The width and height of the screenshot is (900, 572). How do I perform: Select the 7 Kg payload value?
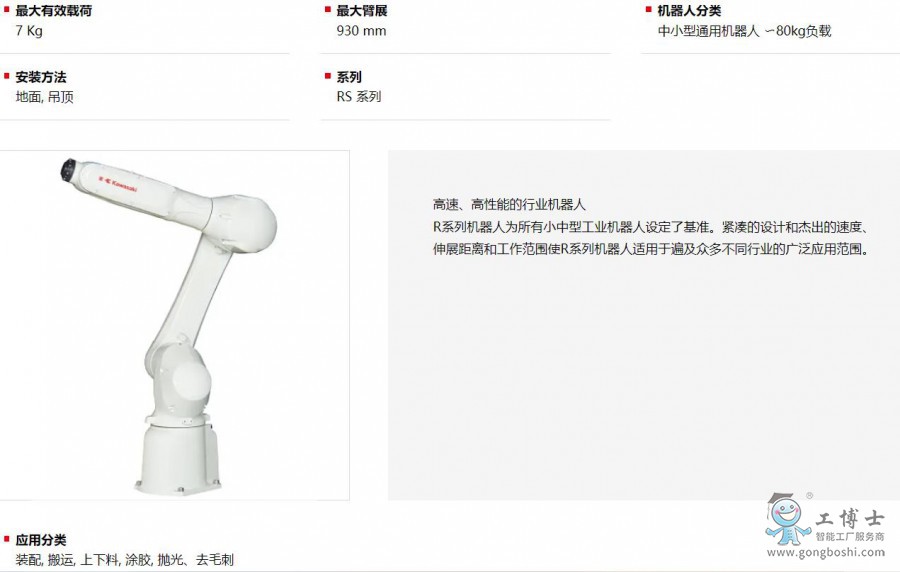click(x=29, y=30)
